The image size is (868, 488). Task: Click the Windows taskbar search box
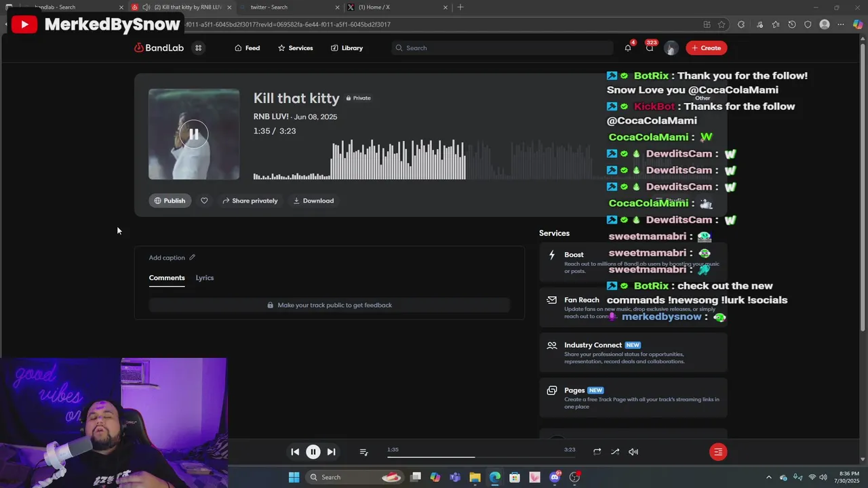[354, 477]
